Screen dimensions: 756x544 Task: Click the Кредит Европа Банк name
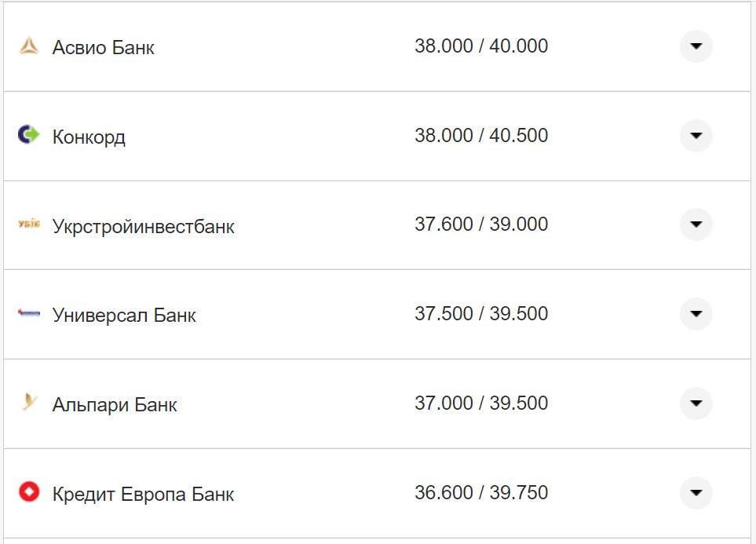tap(143, 495)
